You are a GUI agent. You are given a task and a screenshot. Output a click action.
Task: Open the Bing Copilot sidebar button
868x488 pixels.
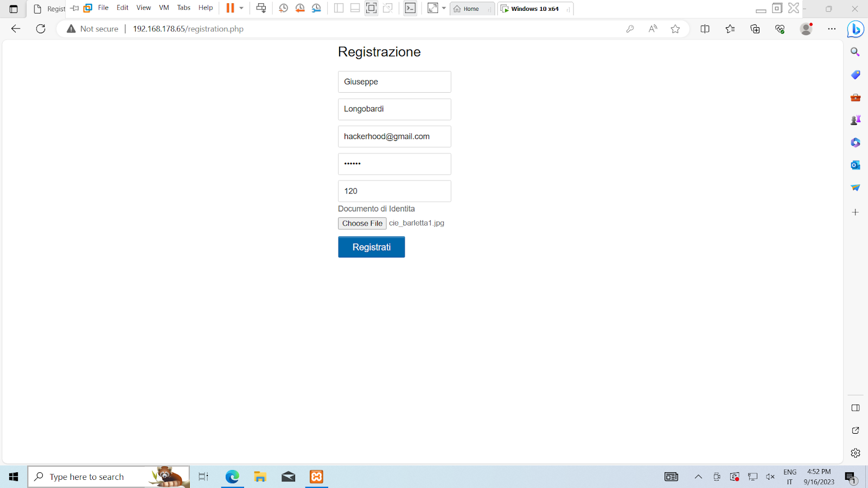(x=856, y=29)
